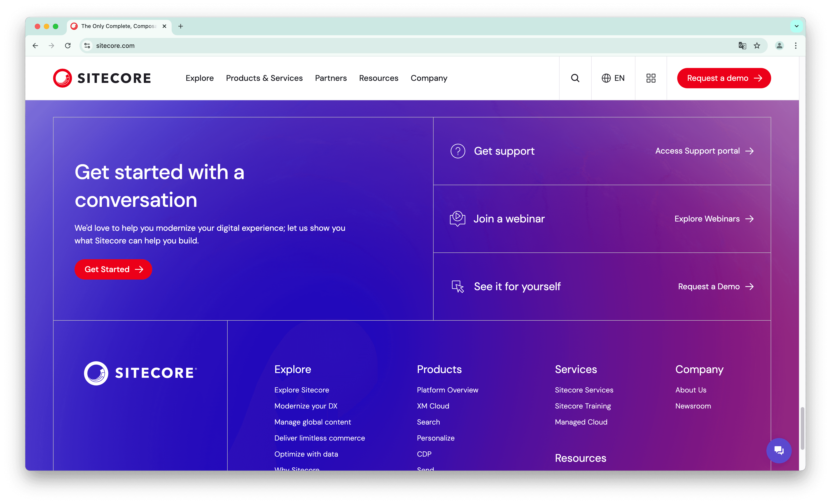
Task: Open the Optimize with data link
Action: tap(306, 454)
